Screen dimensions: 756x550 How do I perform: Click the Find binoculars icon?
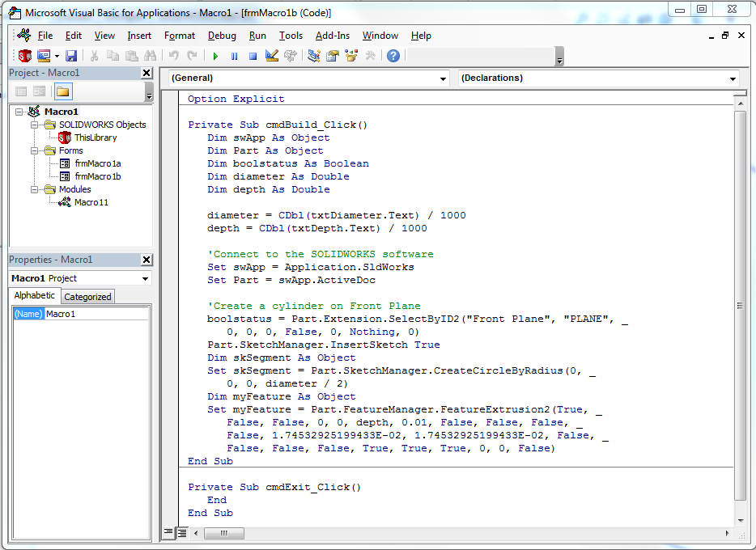(x=150, y=56)
